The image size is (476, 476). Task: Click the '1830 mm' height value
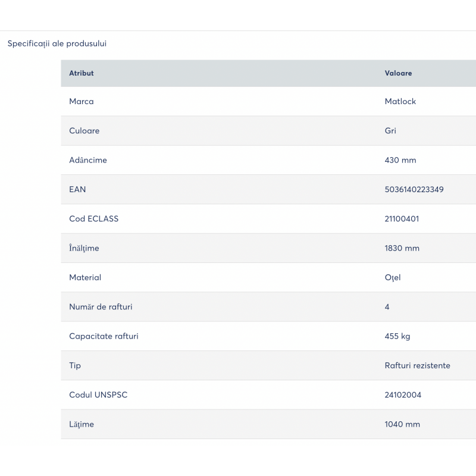tap(402, 248)
